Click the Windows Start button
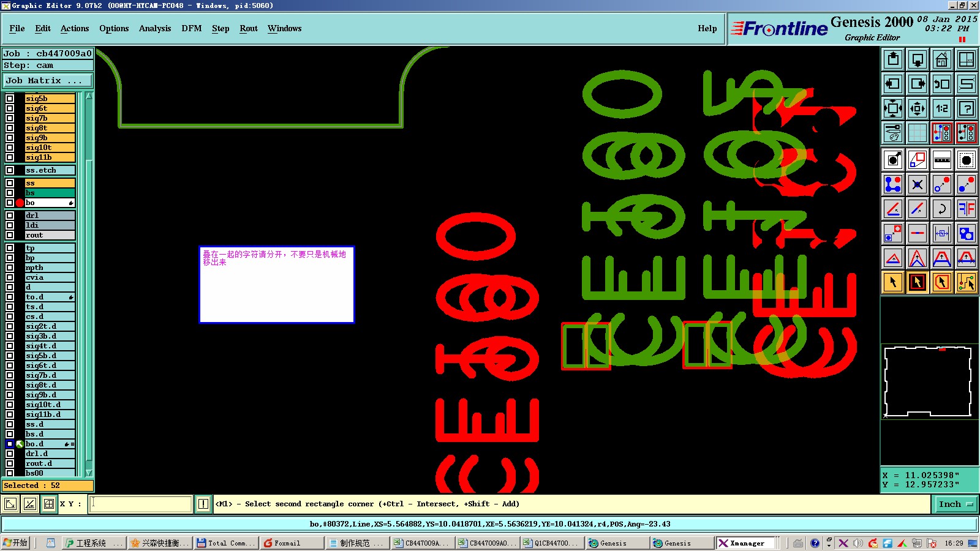The width and height of the screenshot is (980, 551). tap(15, 543)
